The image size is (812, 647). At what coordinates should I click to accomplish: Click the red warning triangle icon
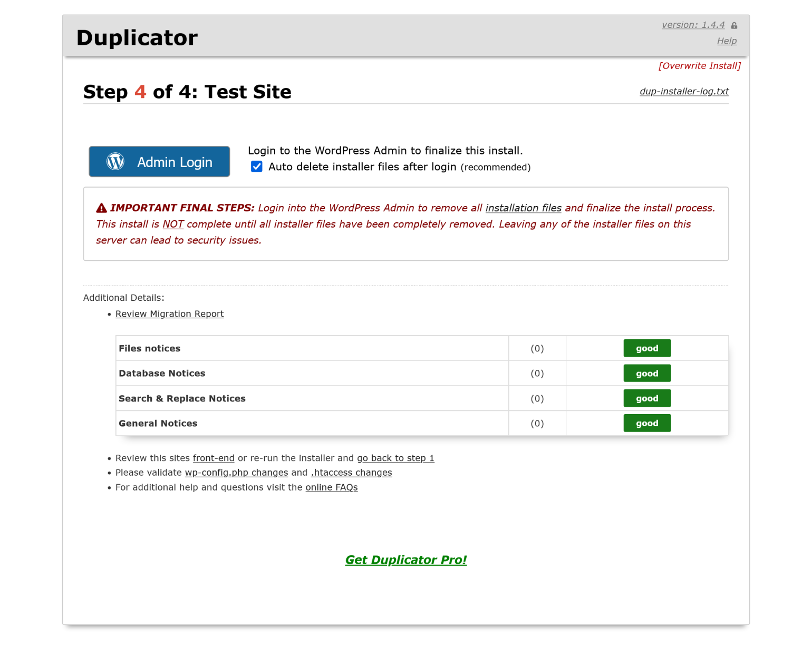[x=102, y=208]
